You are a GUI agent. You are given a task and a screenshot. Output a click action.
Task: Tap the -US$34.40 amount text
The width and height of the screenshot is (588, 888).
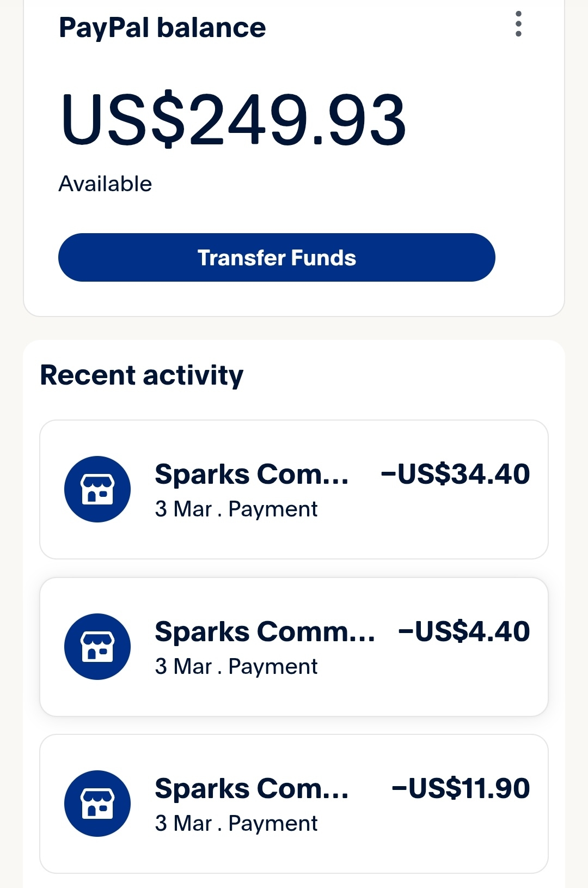[455, 474]
